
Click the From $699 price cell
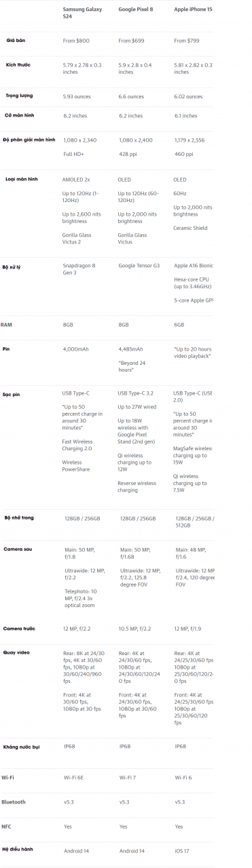(132, 41)
